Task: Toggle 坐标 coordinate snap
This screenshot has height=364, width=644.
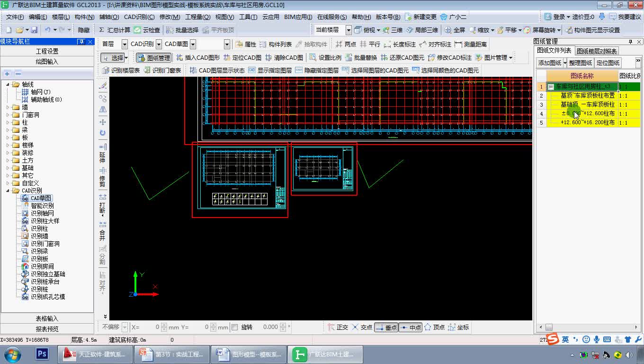Action: click(x=458, y=327)
